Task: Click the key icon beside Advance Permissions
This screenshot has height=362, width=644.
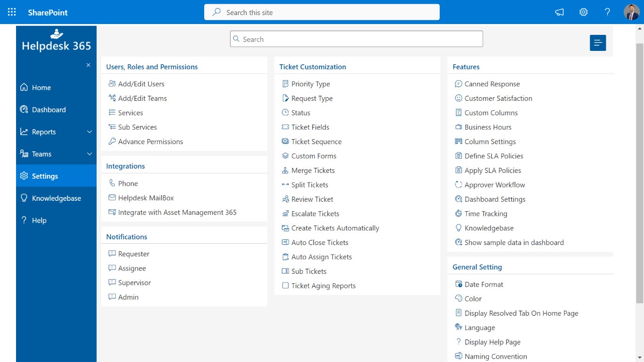Action: [112, 141]
